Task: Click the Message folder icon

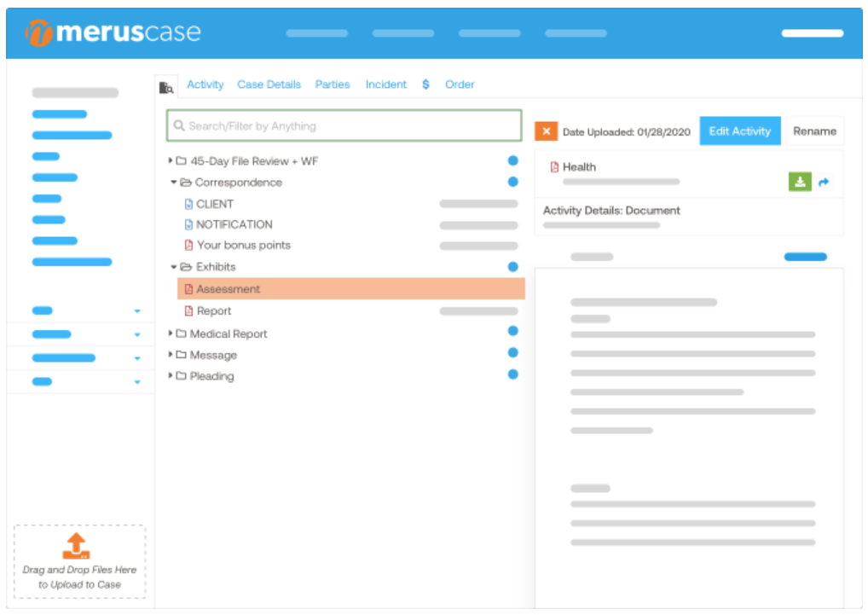Action: click(x=181, y=354)
